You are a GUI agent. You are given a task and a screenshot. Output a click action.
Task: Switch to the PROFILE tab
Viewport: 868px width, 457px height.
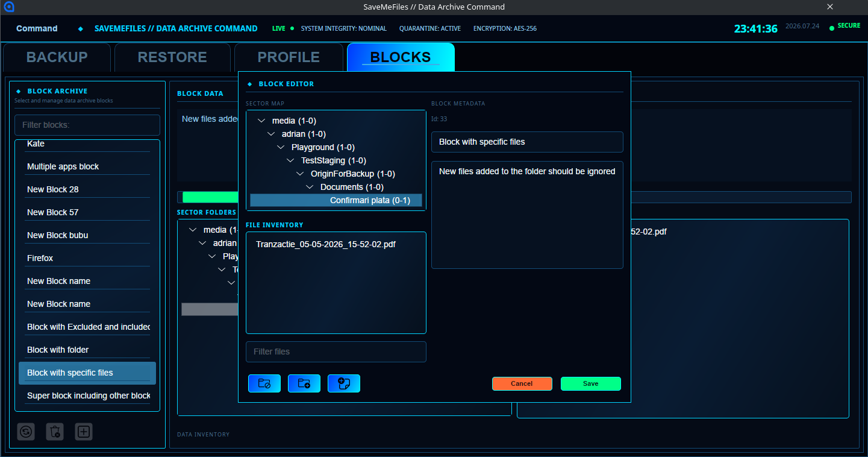point(289,57)
